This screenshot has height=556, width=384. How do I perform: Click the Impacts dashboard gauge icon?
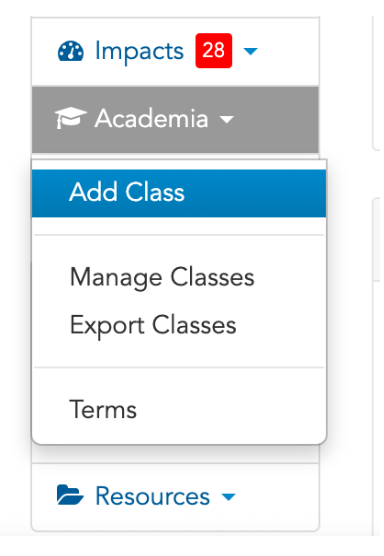coord(71,51)
